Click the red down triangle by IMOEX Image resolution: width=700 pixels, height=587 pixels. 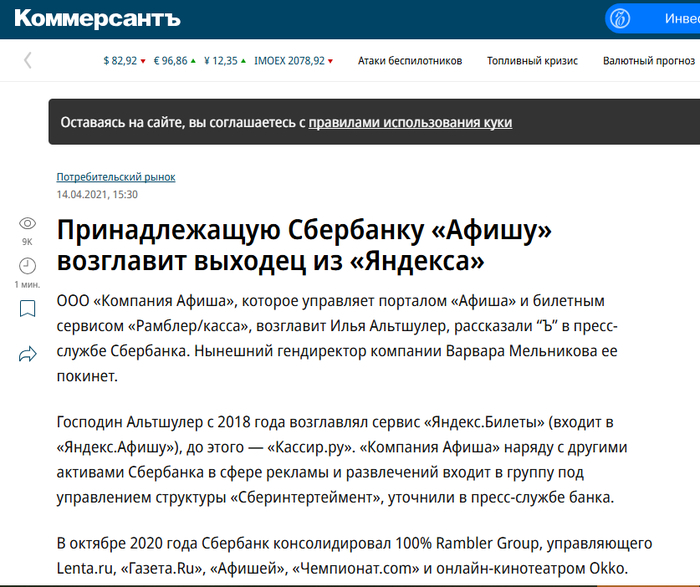coord(330,61)
